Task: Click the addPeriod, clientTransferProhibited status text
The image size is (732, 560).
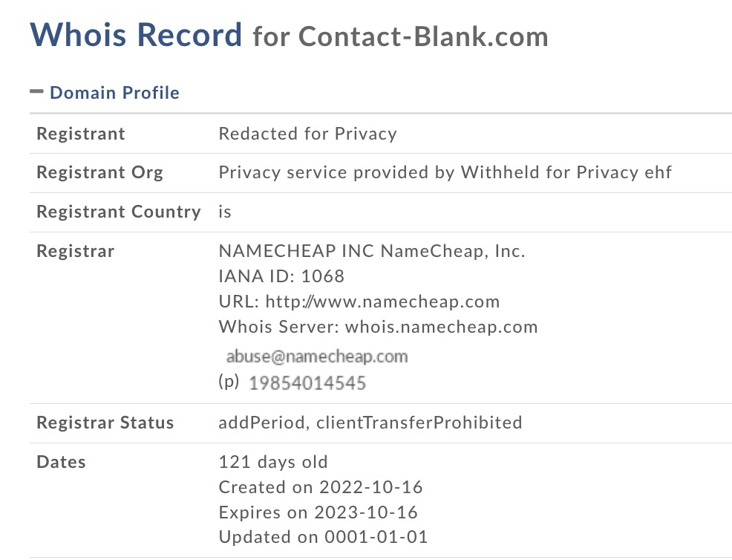Action: [370, 423]
